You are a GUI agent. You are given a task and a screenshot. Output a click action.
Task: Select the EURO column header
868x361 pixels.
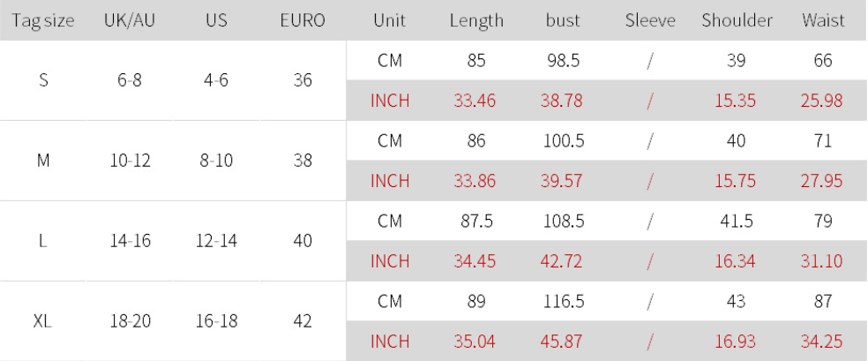[303, 20]
